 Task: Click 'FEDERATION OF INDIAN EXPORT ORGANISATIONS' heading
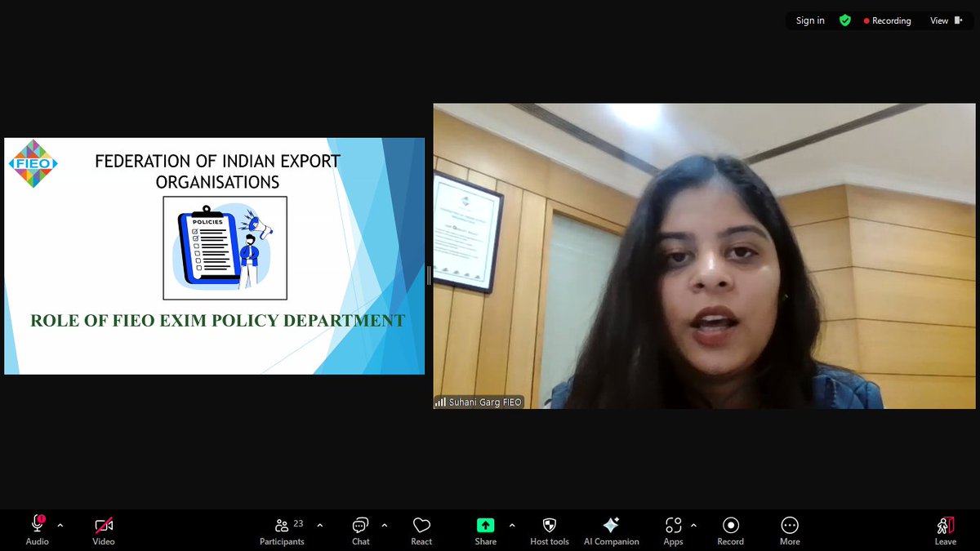point(217,171)
